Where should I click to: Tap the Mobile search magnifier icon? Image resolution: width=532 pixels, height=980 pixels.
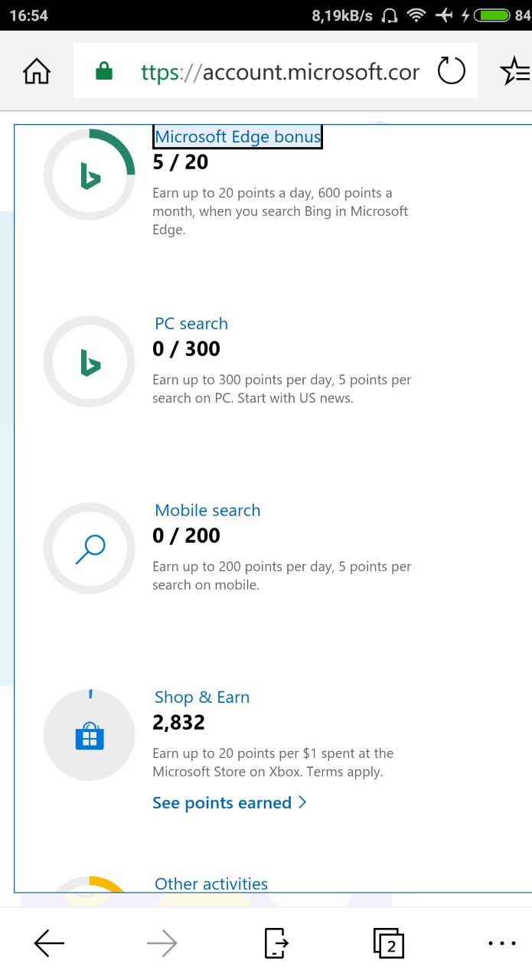tap(90, 549)
